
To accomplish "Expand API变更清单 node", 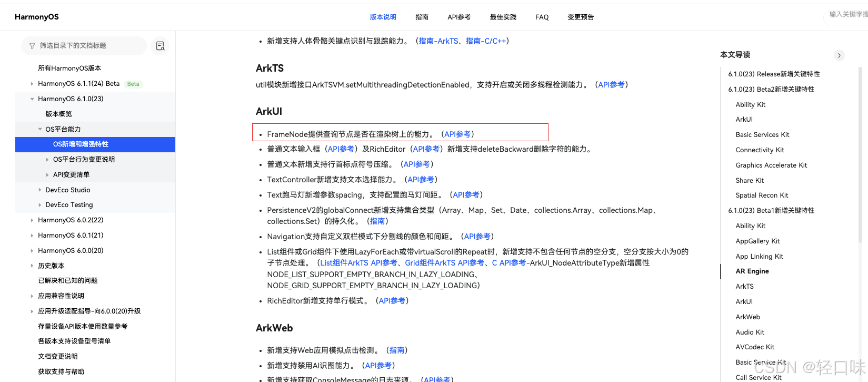I will click(47, 175).
